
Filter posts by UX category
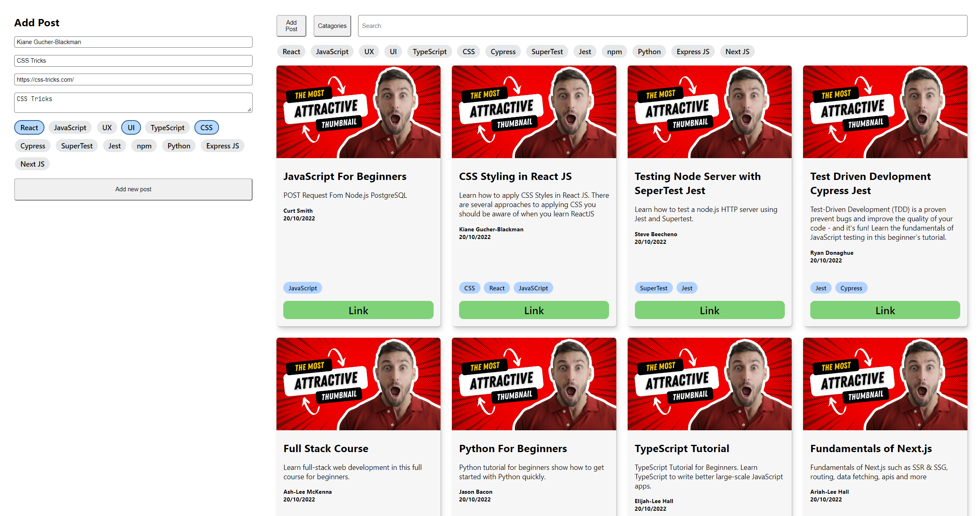(x=369, y=51)
